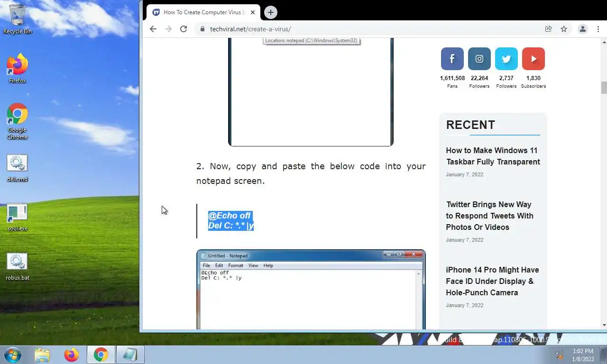Image resolution: width=607 pixels, height=364 pixels.
Task: Open the taskbar clock showing 1:02 PM
Action: pos(583,355)
